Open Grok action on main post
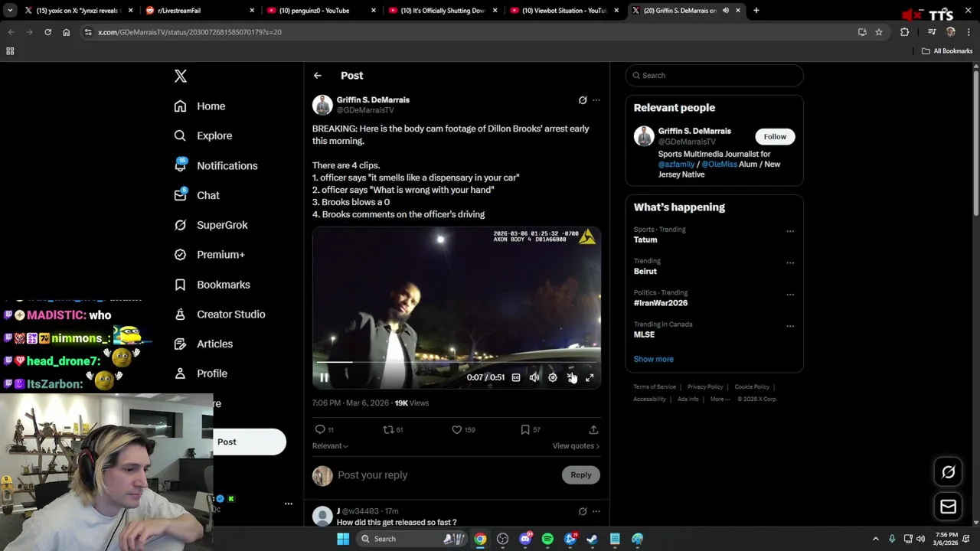Image resolution: width=980 pixels, height=551 pixels. tap(583, 100)
